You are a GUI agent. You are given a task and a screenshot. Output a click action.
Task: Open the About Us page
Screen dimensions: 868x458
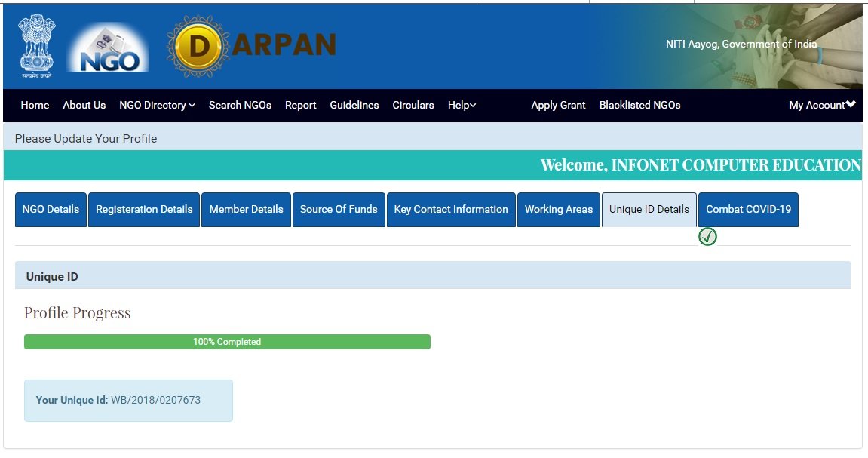(84, 105)
